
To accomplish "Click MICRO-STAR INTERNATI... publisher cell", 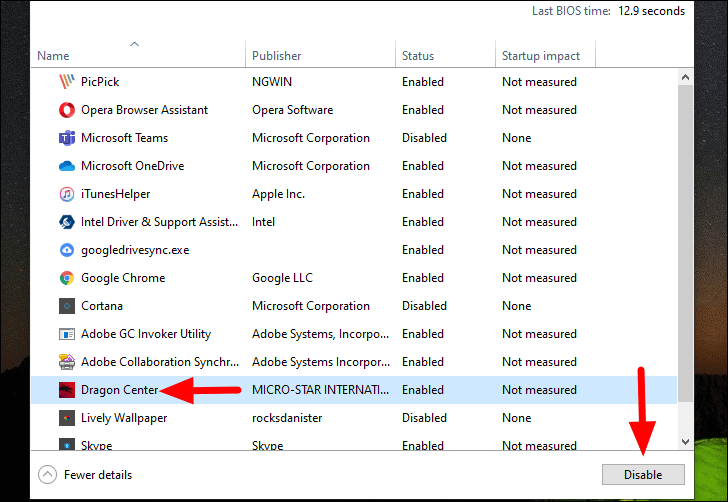I will point(320,390).
